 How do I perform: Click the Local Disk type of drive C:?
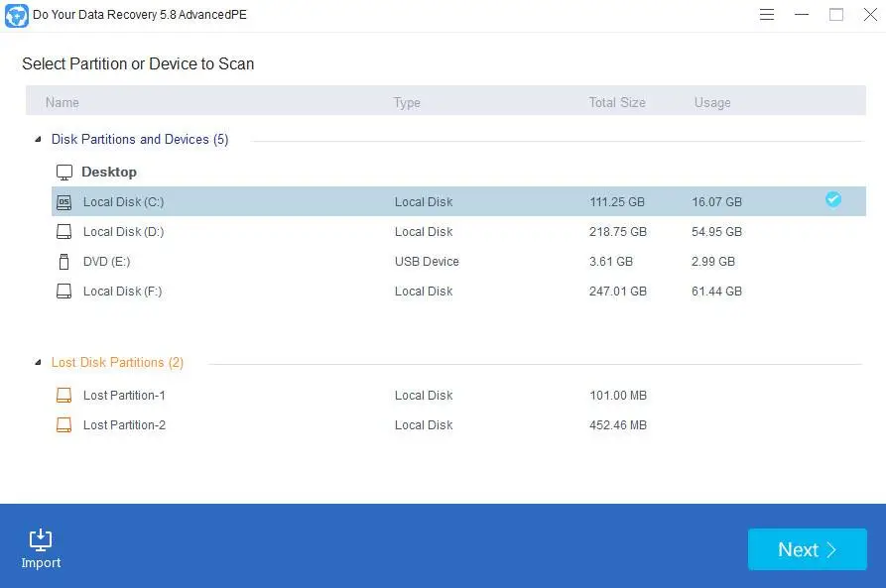[424, 202]
